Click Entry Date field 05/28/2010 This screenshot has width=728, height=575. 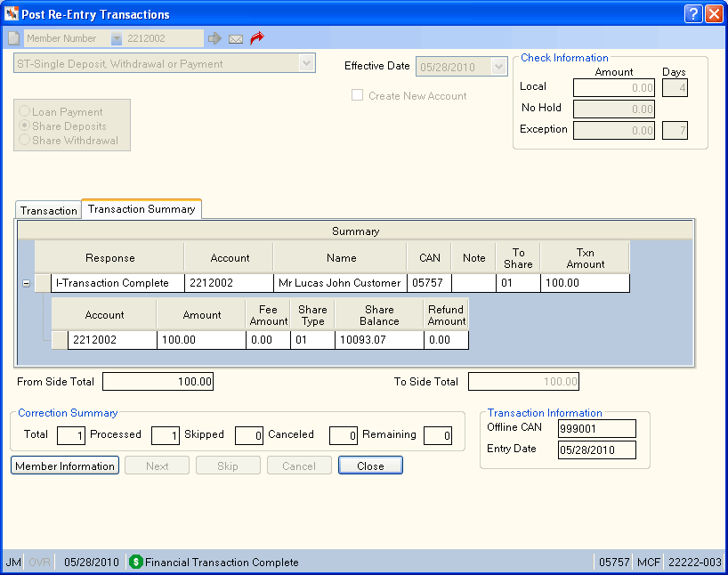point(597,449)
